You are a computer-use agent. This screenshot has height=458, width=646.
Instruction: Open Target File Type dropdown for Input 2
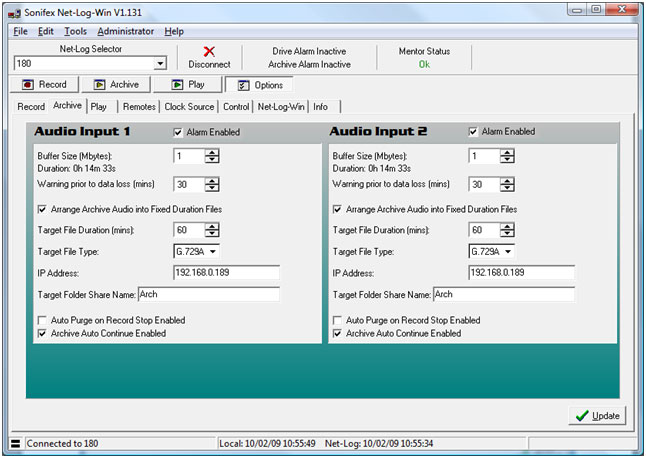tap(508, 252)
